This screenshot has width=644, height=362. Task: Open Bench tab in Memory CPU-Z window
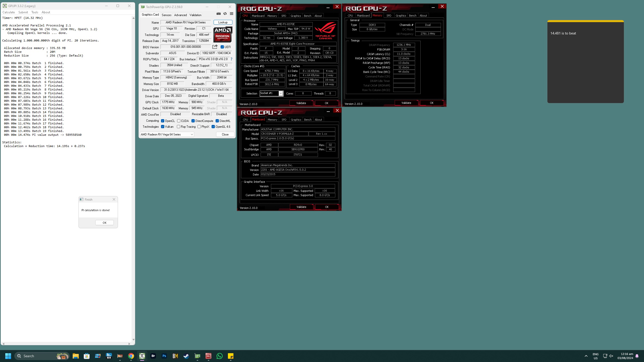coord(413,16)
